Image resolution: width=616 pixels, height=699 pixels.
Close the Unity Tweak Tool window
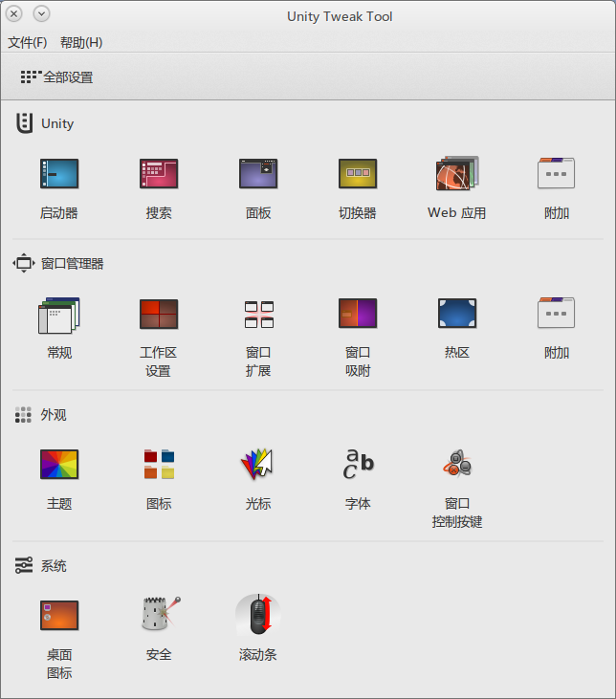14,13
